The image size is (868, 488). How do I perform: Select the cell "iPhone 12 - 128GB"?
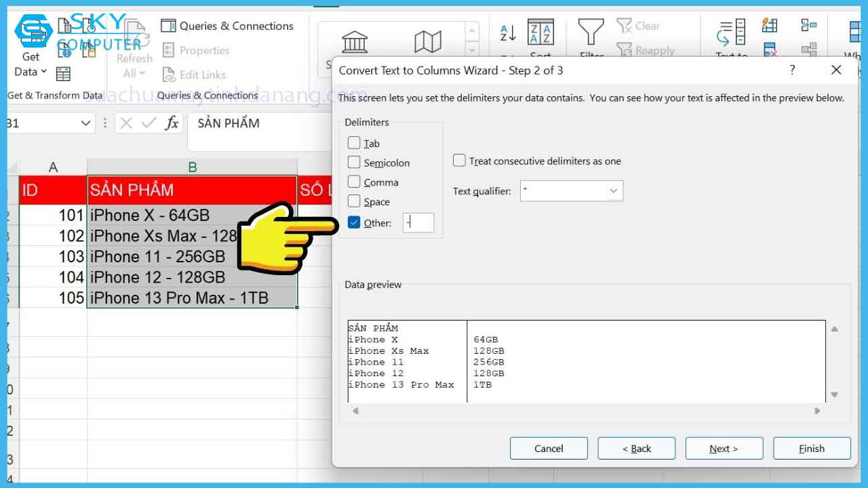coord(192,277)
